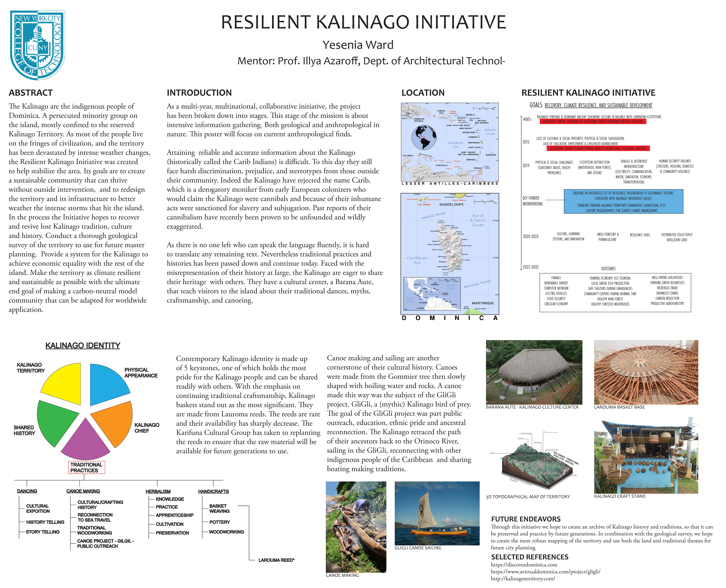Viewport: 726px width, 588px height.
Task: Click the 'DANCING' tree heading
Action: tap(27, 491)
